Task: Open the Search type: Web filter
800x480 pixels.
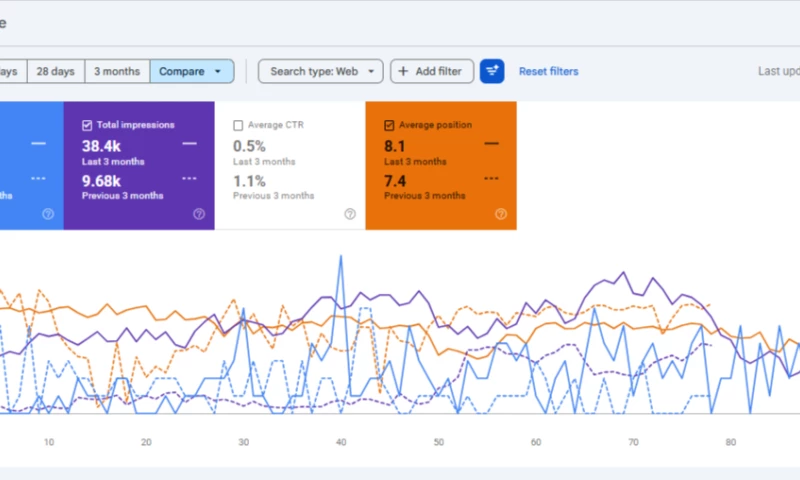Action: (320, 71)
